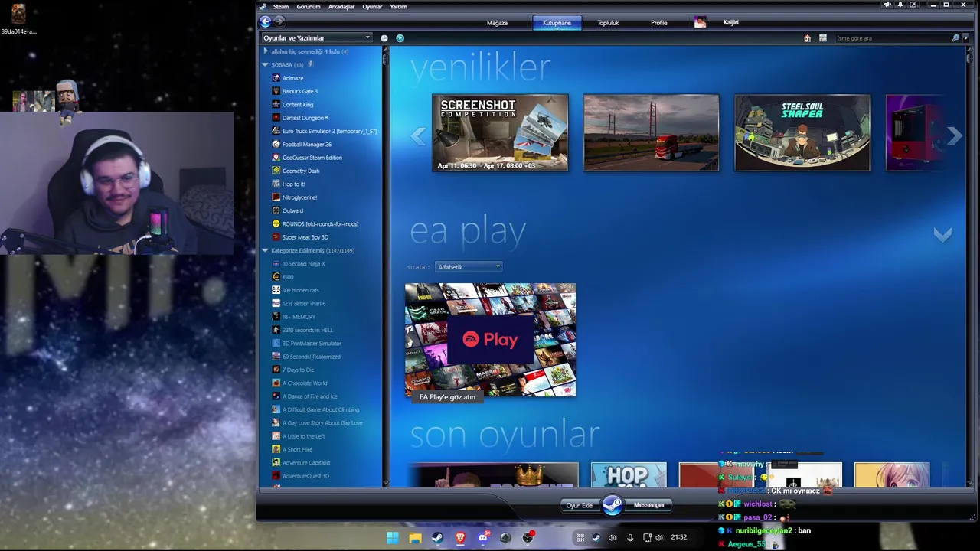Click the search magnifier icon

coord(955,38)
